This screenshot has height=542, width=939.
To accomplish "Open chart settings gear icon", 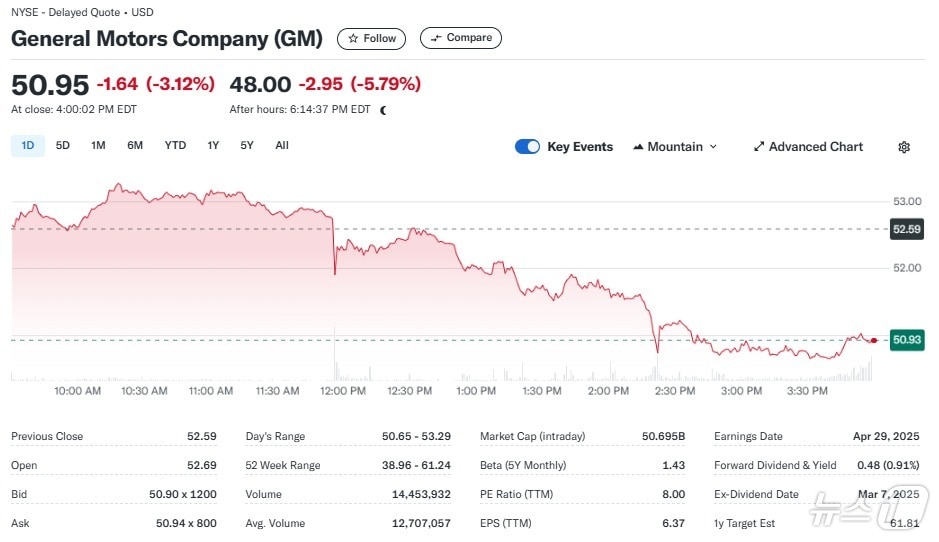I will (904, 147).
